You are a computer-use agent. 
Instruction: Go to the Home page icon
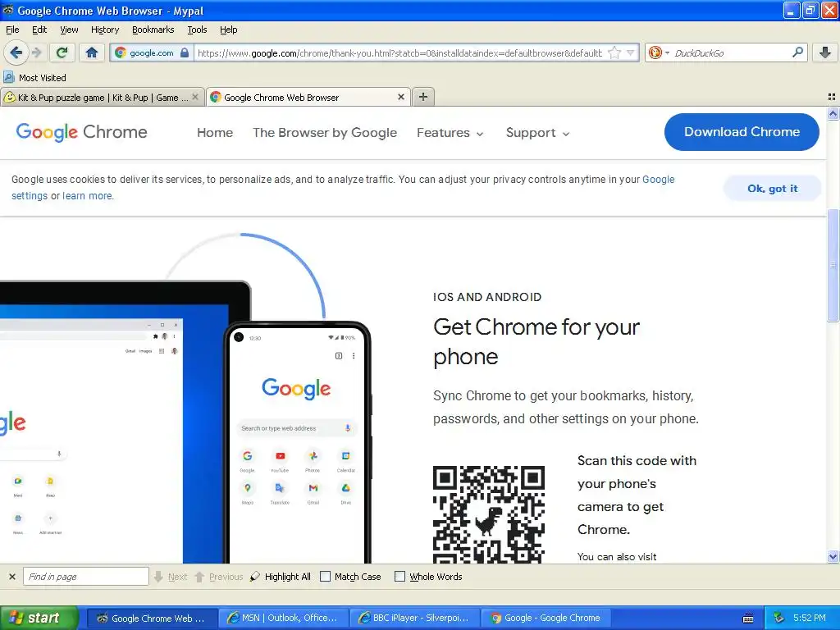point(92,52)
